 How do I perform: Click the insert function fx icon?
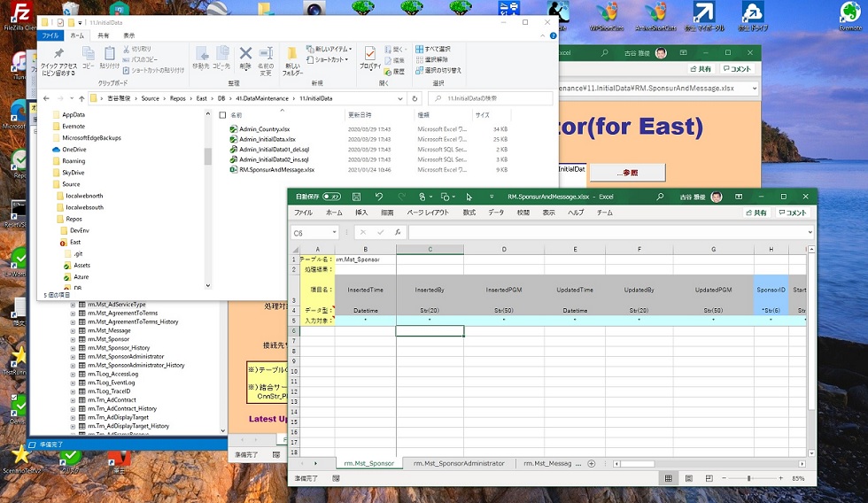click(x=398, y=232)
